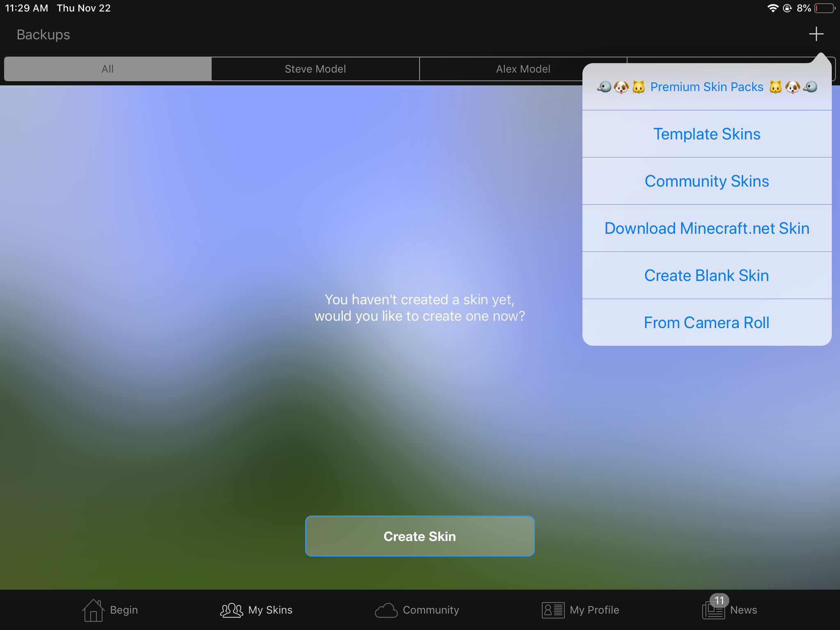The width and height of the screenshot is (840, 630).
Task: Open the News newspaper icon
Action: point(713,611)
